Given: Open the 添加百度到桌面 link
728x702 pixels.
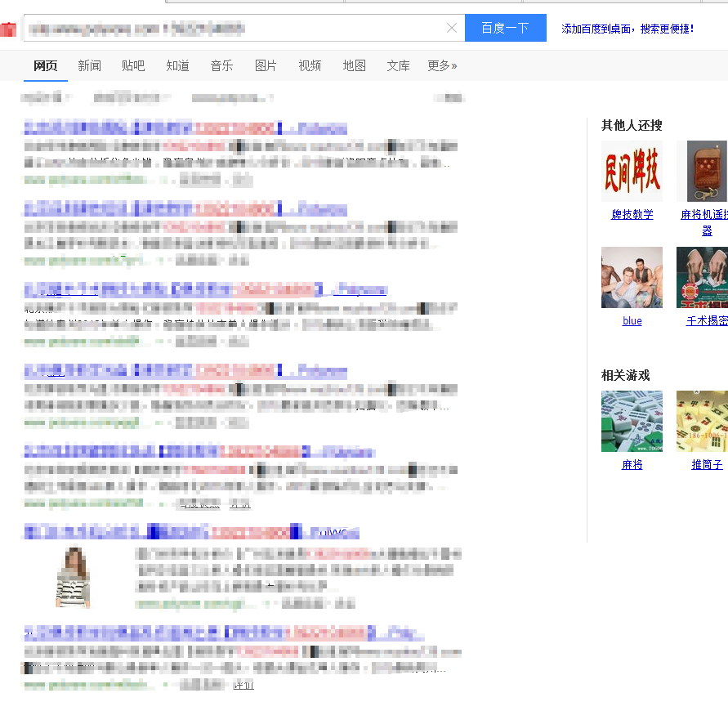Looking at the screenshot, I should tap(628, 29).
